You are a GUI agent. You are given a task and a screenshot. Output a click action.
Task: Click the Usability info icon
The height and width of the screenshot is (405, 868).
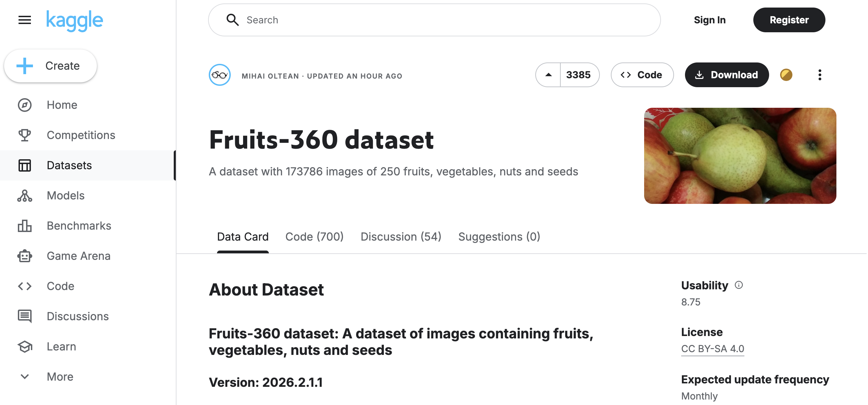pyautogui.click(x=739, y=285)
